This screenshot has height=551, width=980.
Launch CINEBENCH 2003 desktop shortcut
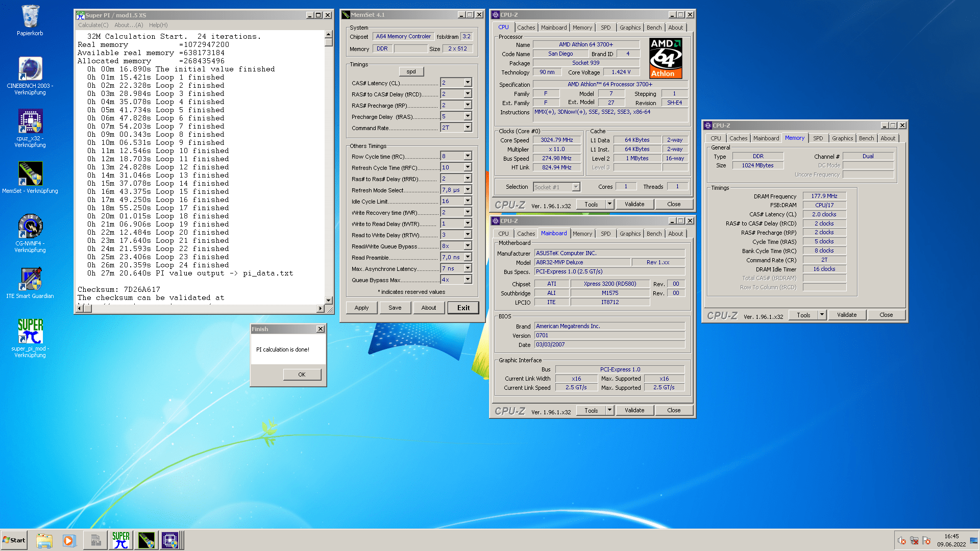tap(30, 76)
